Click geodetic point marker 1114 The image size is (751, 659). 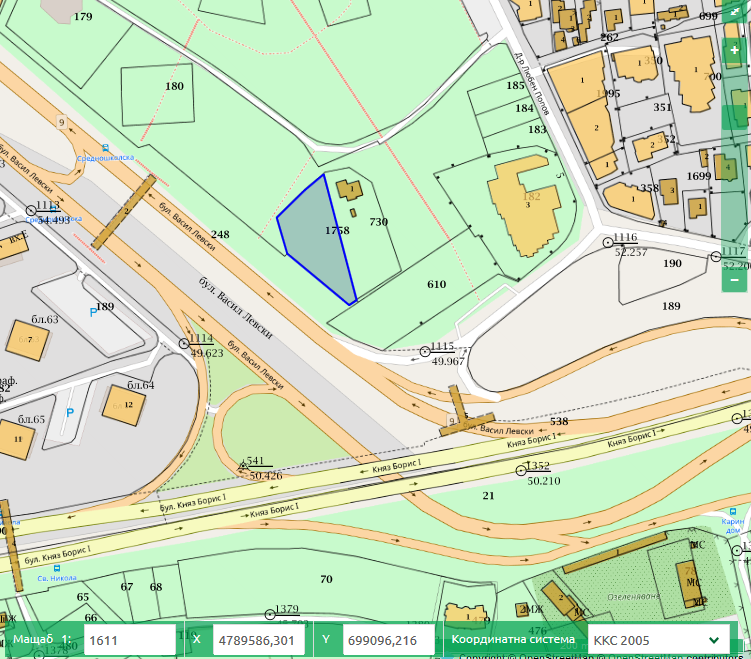pyautogui.click(x=185, y=342)
